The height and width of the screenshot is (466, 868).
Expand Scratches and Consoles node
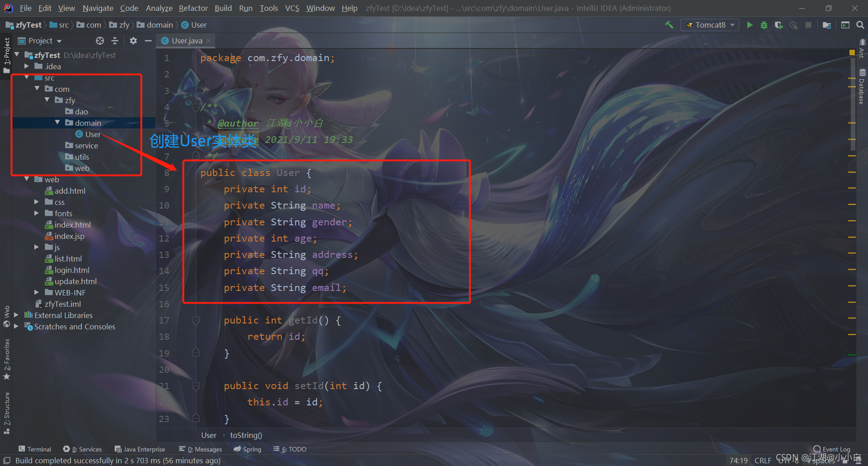[16, 326]
